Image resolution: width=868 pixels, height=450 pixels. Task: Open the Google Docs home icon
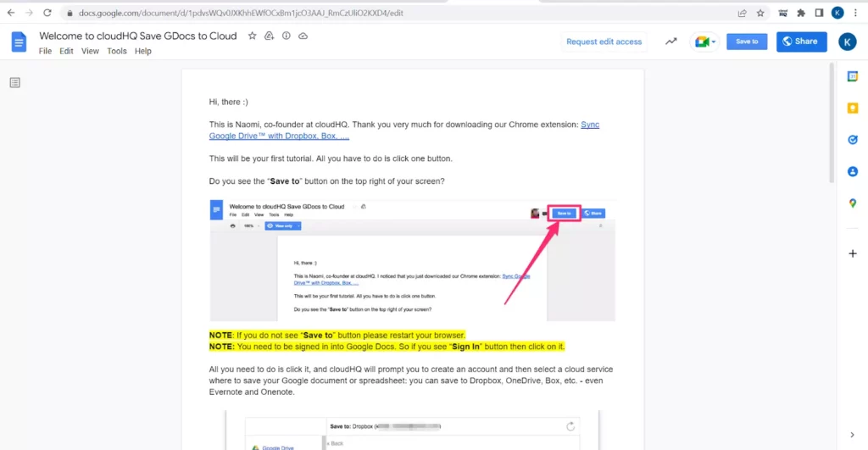click(19, 42)
